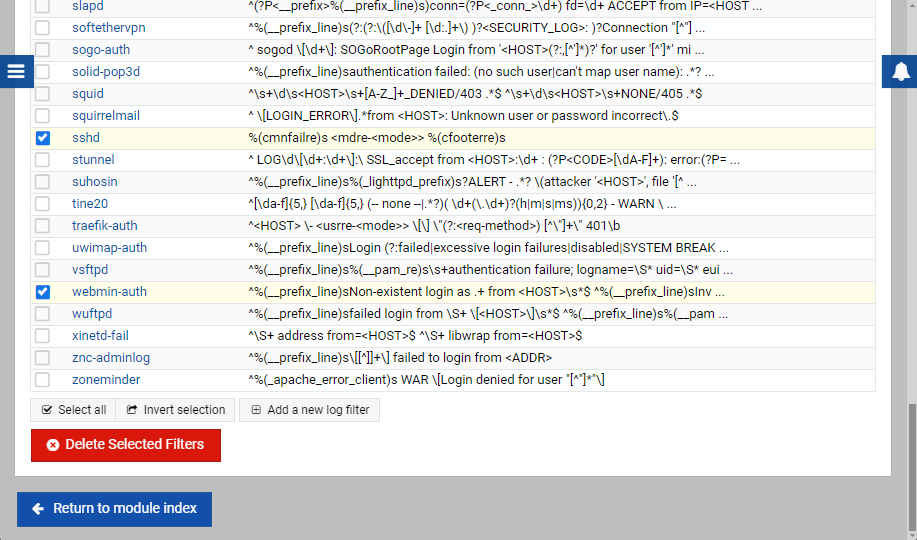
Task: Open the squirrelmail filter link
Action: (106, 116)
